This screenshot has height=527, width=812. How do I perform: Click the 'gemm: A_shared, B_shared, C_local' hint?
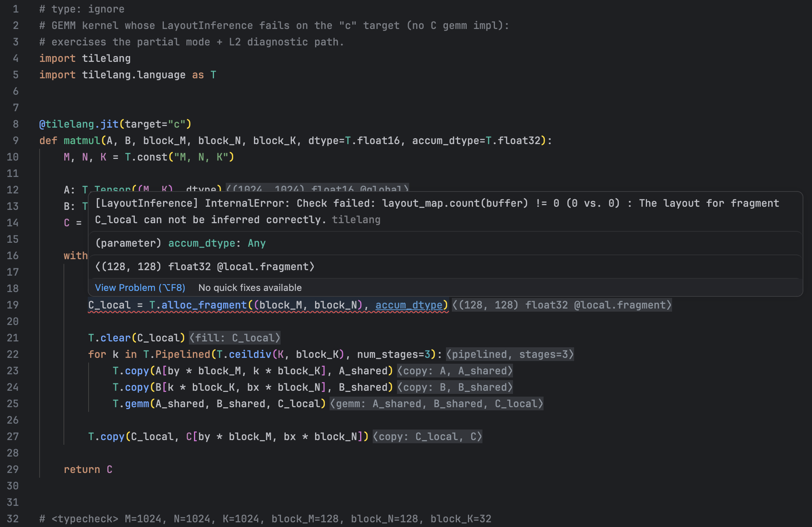pos(437,404)
